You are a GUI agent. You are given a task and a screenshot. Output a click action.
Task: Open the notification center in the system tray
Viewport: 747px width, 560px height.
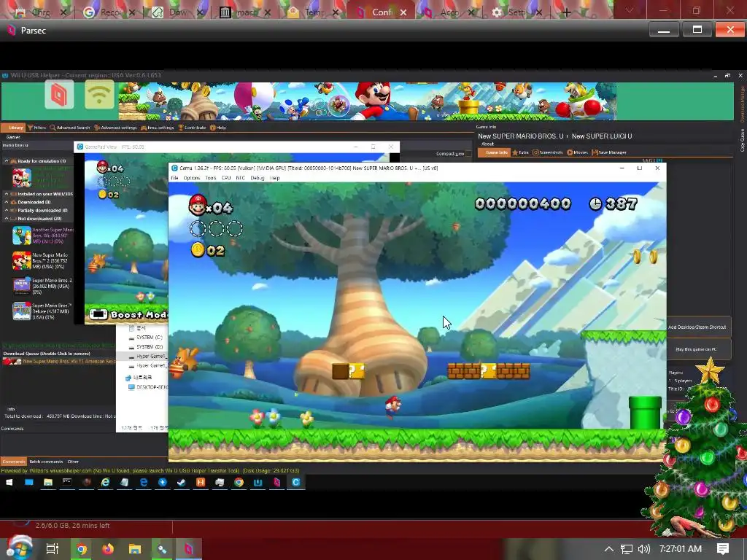723,549
